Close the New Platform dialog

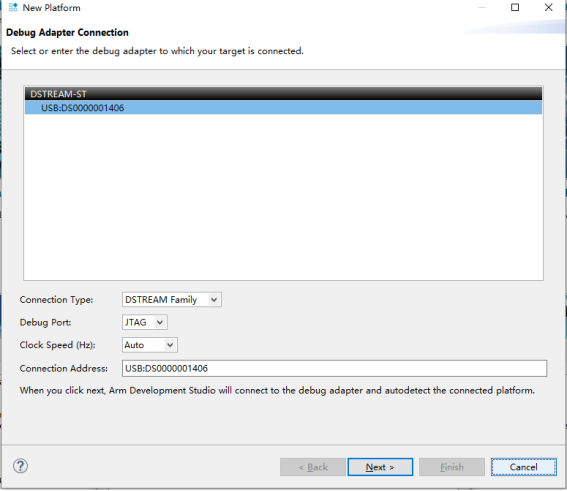pyautogui.click(x=548, y=7)
